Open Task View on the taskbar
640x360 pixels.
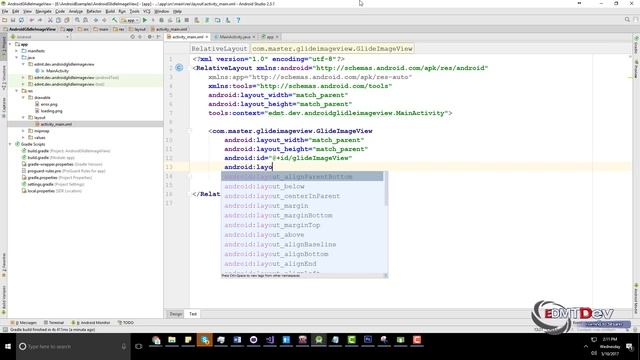(139, 347)
